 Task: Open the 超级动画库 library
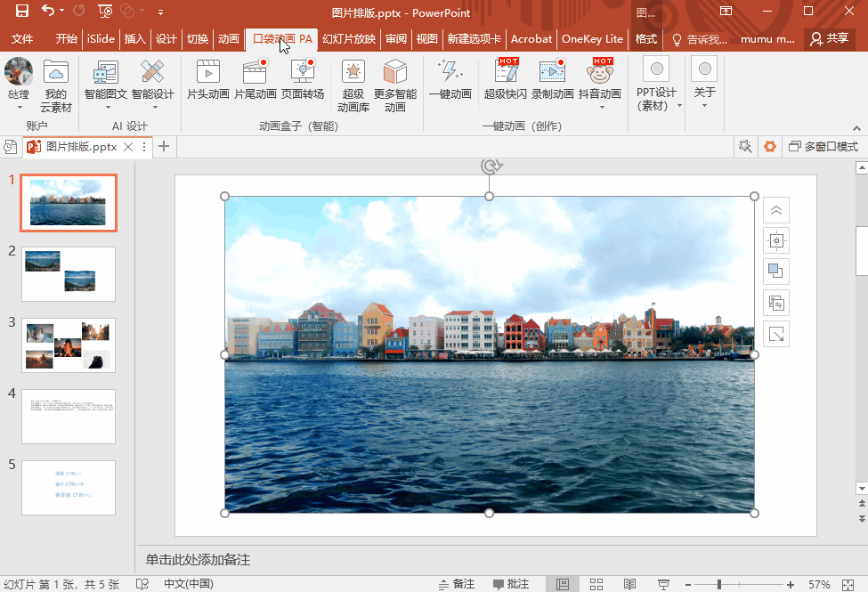[x=353, y=85]
